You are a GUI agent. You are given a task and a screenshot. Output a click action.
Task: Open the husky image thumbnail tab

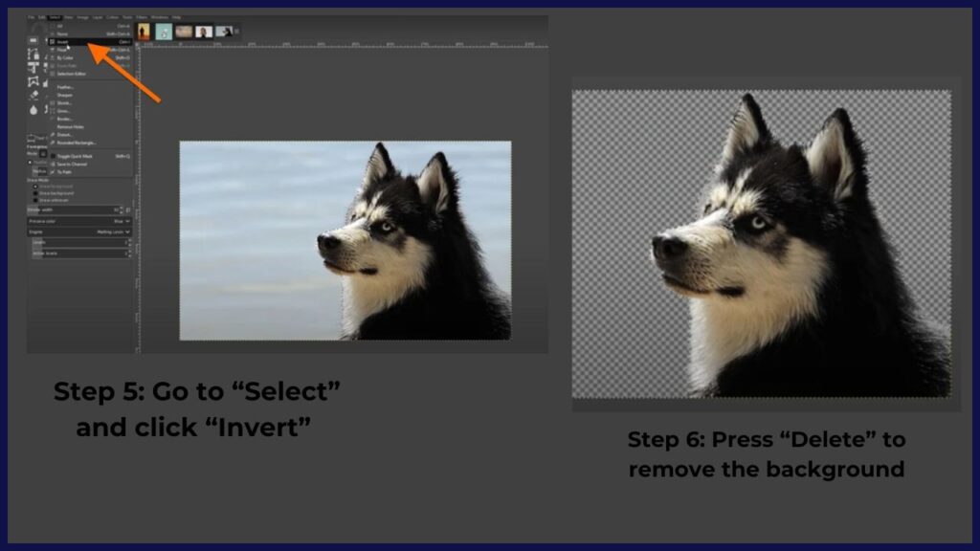[223, 32]
